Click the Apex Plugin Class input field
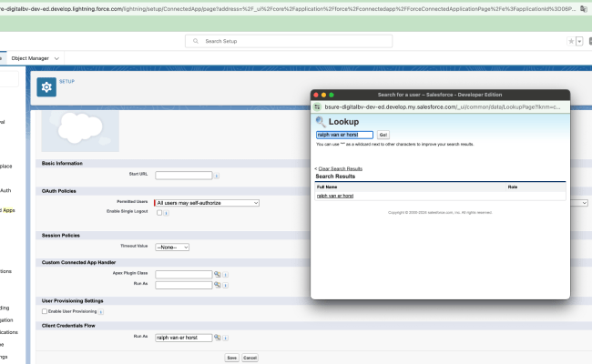Viewport: 592px width, 364px height. coord(184,274)
